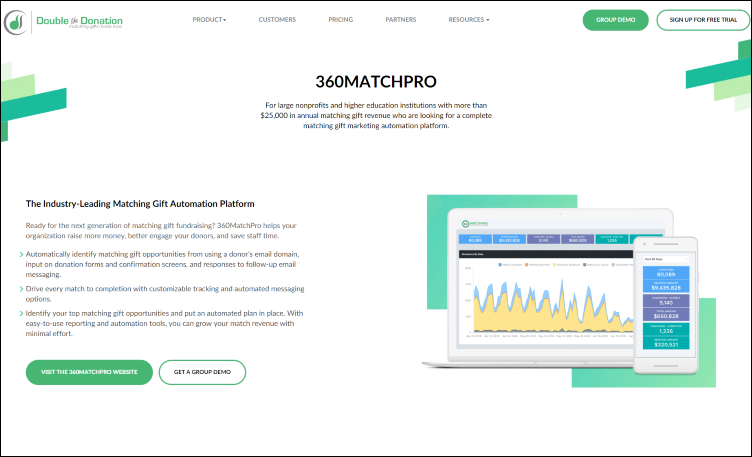Expand the Resources dropdown menu

[x=469, y=20]
